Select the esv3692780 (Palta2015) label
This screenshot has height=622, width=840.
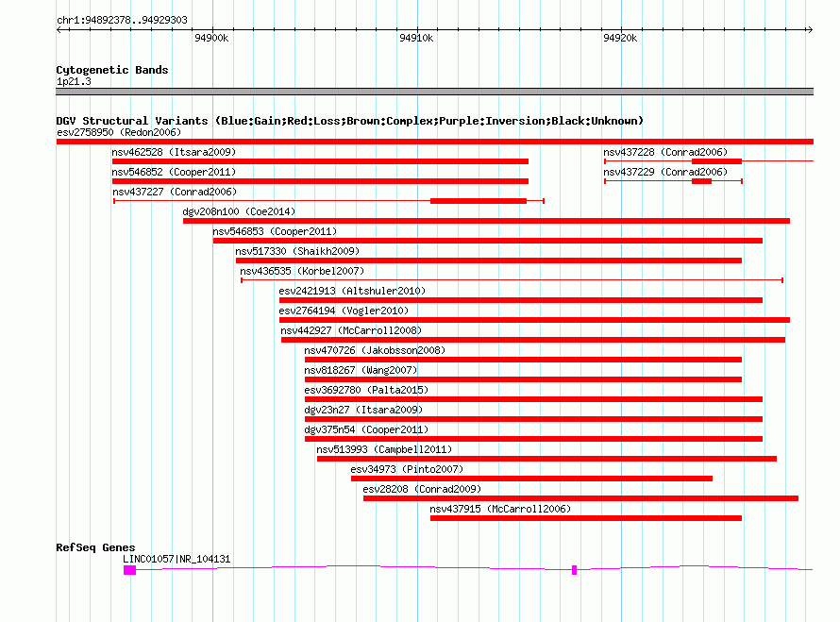(x=366, y=390)
